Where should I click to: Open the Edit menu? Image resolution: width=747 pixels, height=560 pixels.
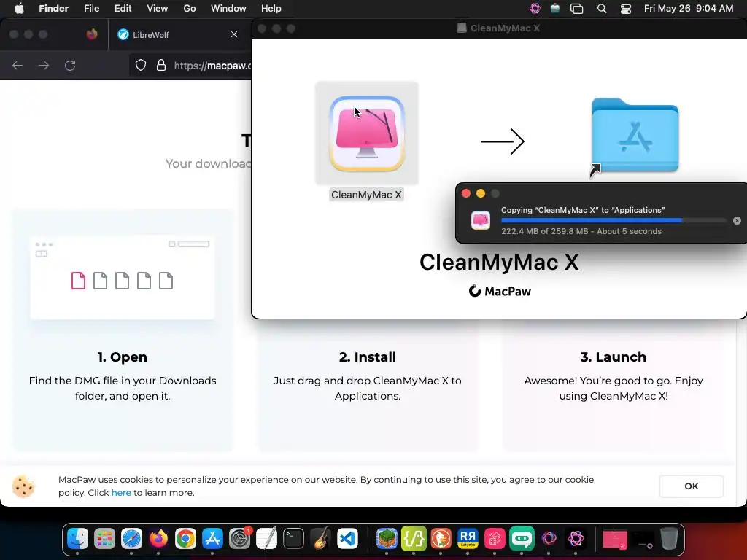click(123, 8)
